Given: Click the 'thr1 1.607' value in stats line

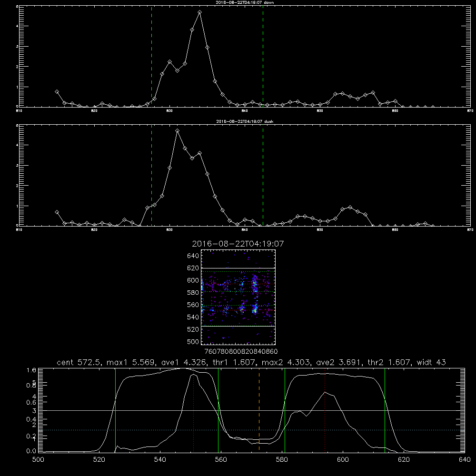Looking at the screenshot, I should (x=233, y=362).
